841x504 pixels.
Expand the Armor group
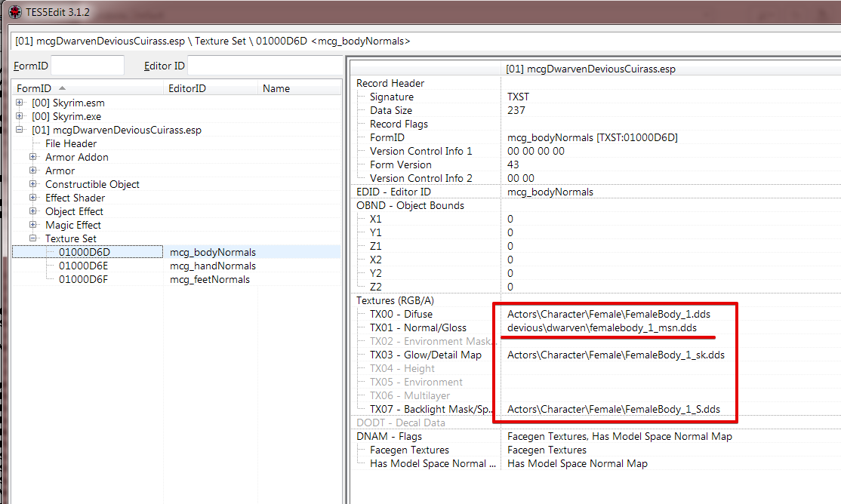click(33, 171)
